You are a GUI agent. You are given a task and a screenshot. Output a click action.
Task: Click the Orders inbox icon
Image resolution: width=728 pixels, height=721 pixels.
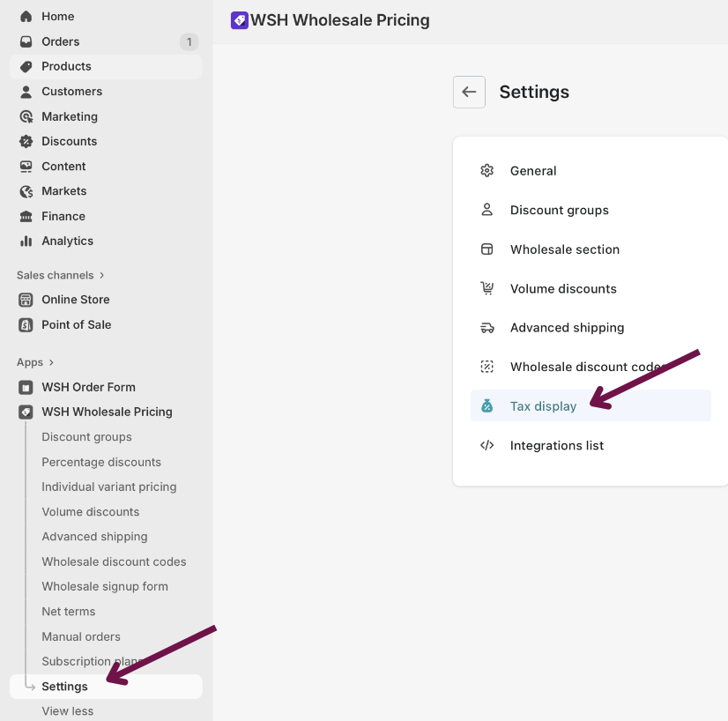click(x=26, y=41)
